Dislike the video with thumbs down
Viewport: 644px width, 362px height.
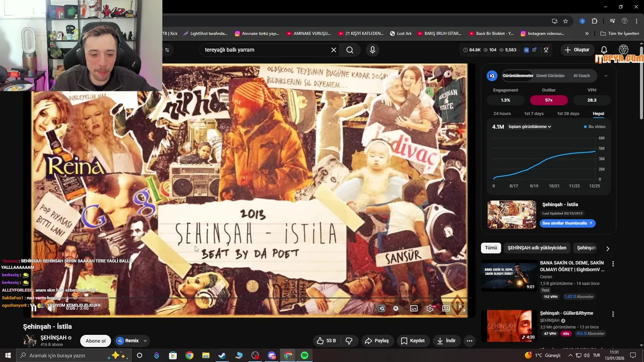coord(349,340)
